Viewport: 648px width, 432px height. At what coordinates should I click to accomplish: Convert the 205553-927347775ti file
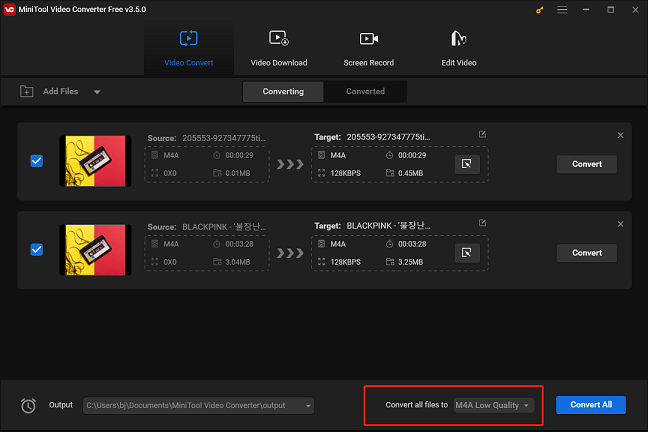587,164
